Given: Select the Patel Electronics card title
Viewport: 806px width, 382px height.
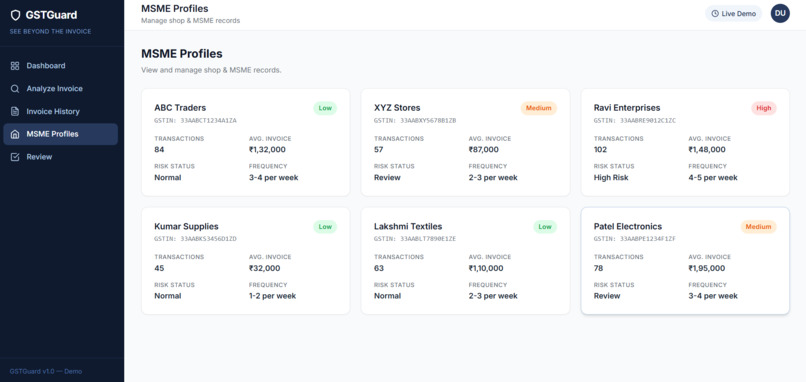Looking at the screenshot, I should point(628,226).
